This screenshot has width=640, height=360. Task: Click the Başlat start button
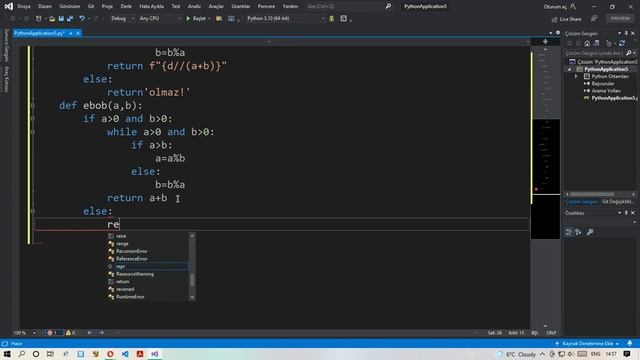pos(196,19)
